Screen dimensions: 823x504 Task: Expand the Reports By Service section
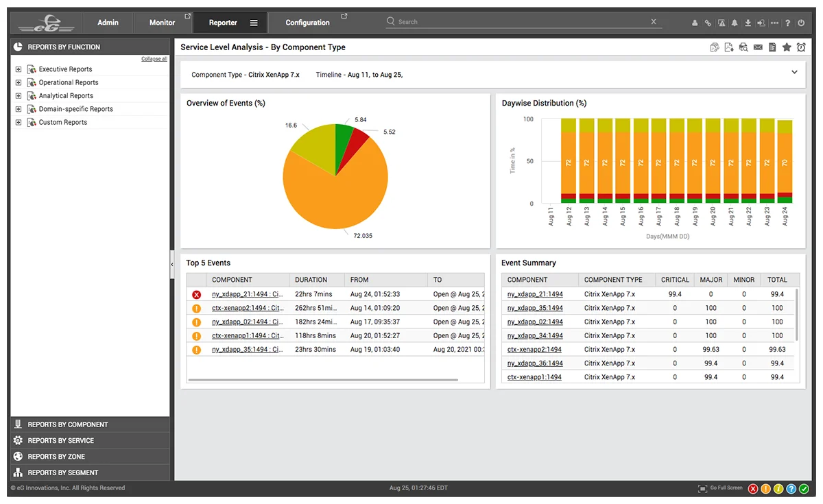(90, 440)
